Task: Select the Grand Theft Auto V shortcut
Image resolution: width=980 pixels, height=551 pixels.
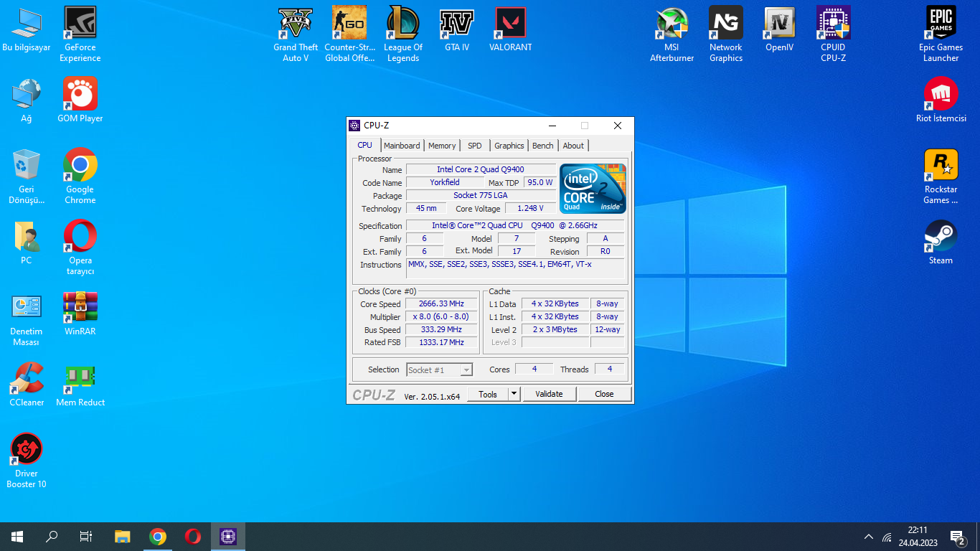Action: pos(296,34)
